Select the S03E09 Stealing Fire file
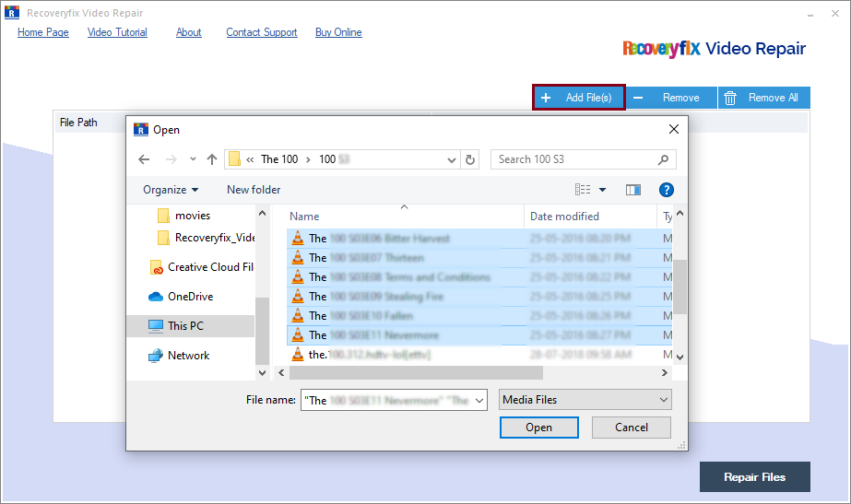This screenshot has height=504, width=851. (x=479, y=297)
